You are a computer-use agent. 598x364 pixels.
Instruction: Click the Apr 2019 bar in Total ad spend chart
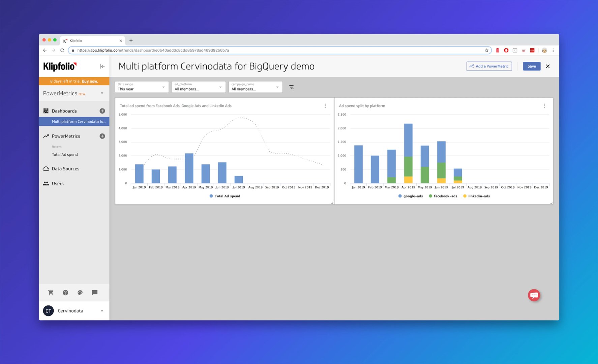click(189, 169)
